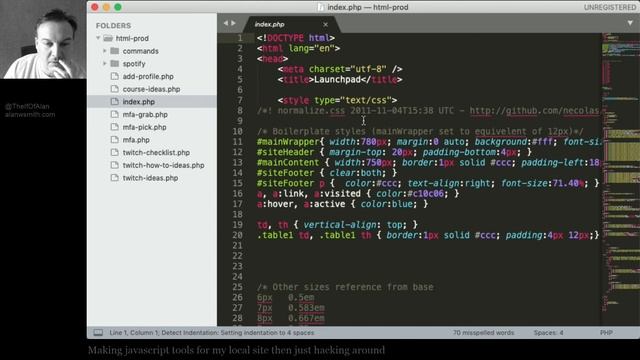Open the Spaces: 4 indentation menu
The height and width of the screenshot is (360, 640).
(548, 333)
